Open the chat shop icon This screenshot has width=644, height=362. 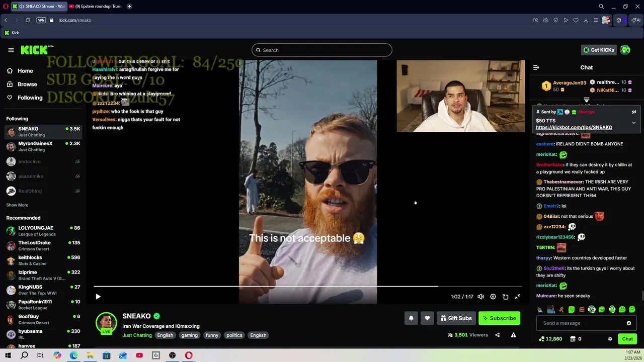tap(573, 339)
